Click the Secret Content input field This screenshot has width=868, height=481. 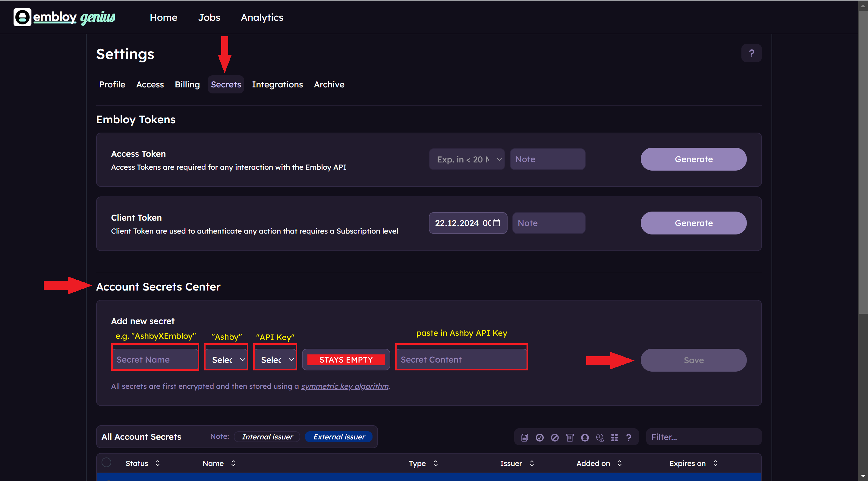(461, 360)
